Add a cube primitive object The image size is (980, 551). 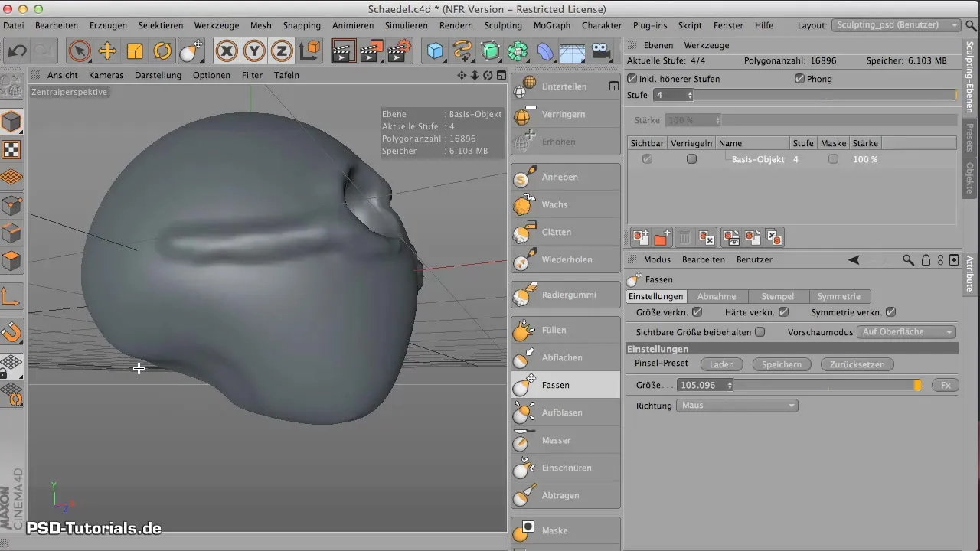[x=435, y=51]
